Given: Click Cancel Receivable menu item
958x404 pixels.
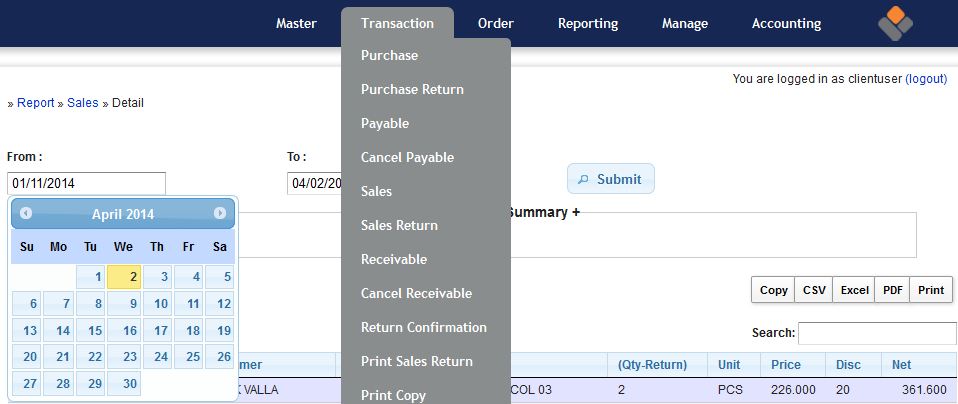Looking at the screenshot, I should click(416, 293).
